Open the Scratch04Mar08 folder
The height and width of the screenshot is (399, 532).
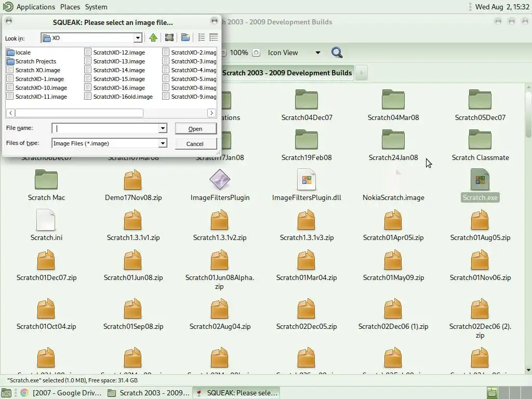click(x=393, y=105)
